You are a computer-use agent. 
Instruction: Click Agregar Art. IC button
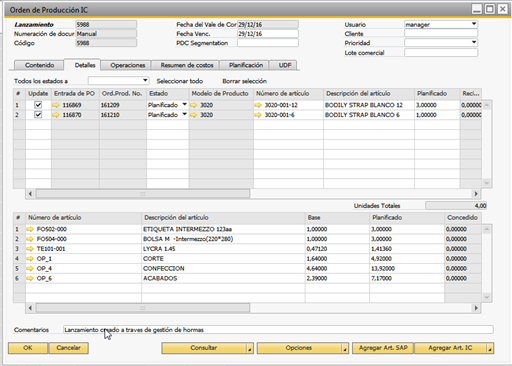coord(450,348)
